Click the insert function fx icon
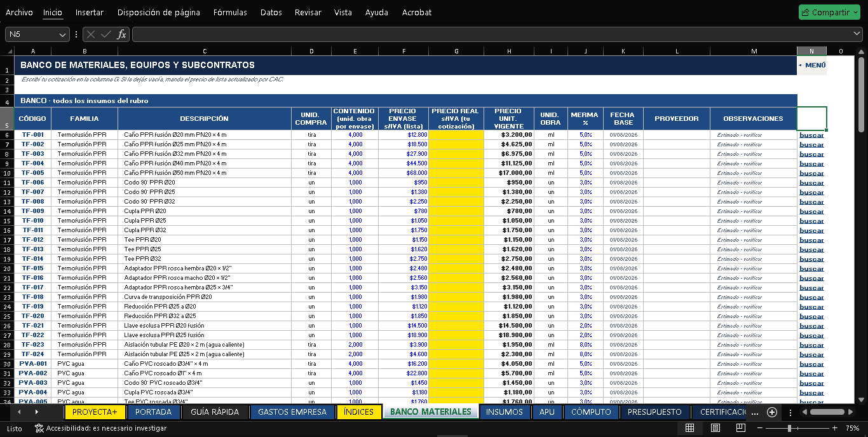The height and width of the screenshot is (437, 868). (x=122, y=34)
